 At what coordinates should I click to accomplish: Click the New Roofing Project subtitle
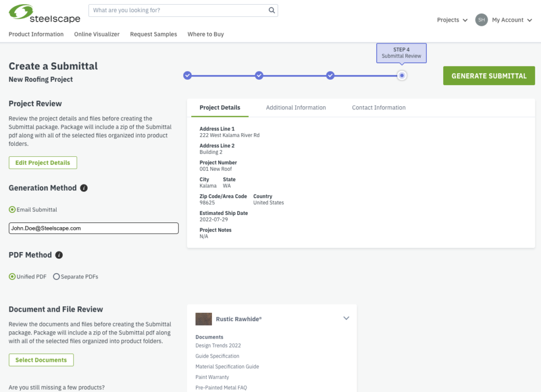41,79
